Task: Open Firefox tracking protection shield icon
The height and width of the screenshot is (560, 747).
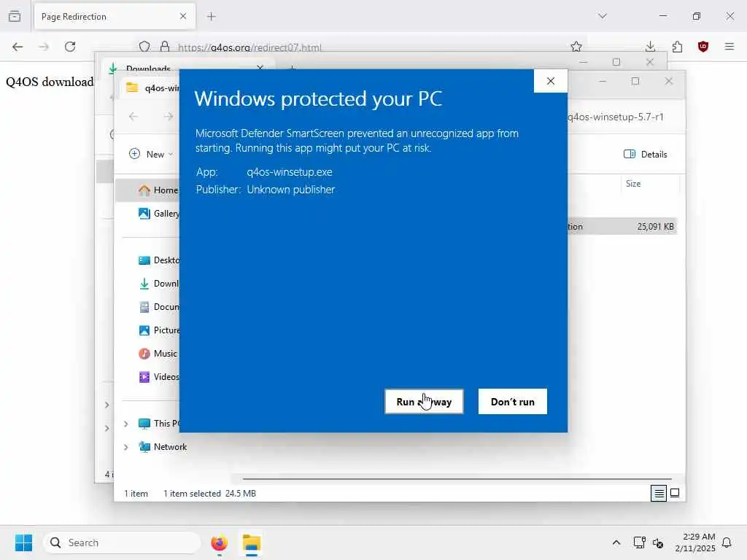Action: [144, 47]
